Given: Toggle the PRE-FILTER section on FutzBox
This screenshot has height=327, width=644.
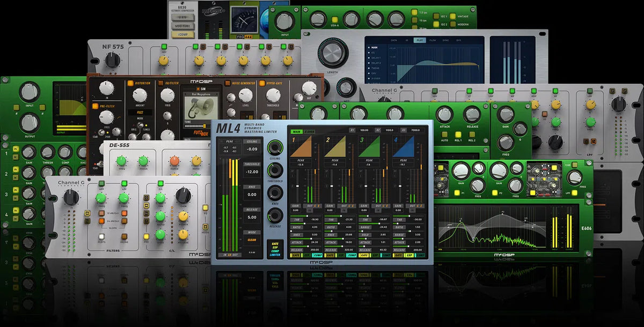Looking at the screenshot, I should click(x=94, y=106).
